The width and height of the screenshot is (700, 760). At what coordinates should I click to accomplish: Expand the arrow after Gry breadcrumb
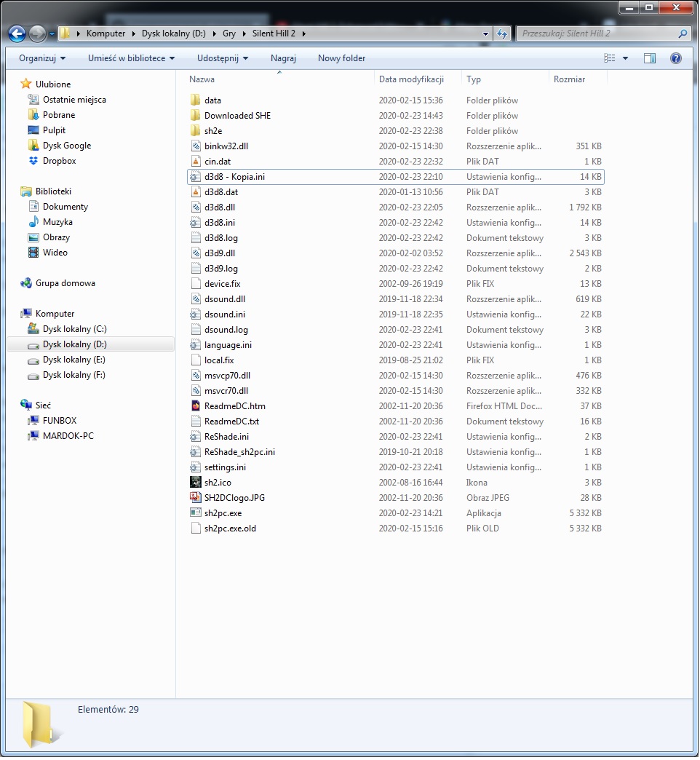244,33
